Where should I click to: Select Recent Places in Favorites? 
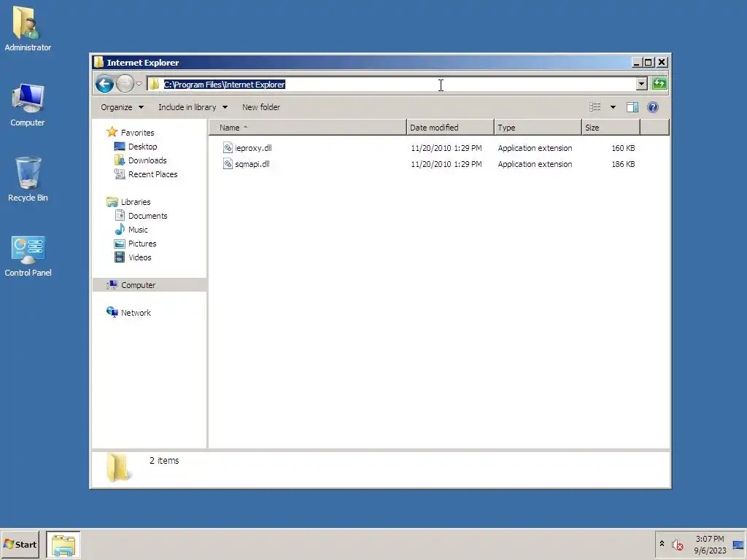[x=152, y=174]
